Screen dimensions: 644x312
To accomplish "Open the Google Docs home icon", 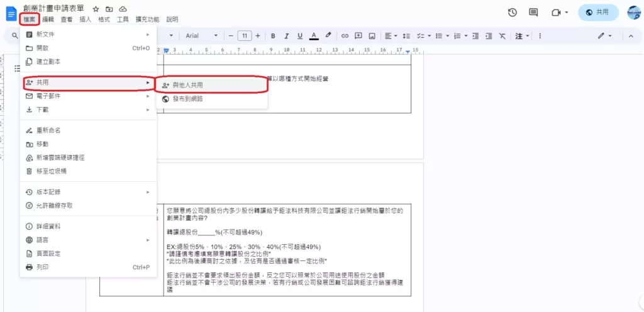I will [11, 14].
